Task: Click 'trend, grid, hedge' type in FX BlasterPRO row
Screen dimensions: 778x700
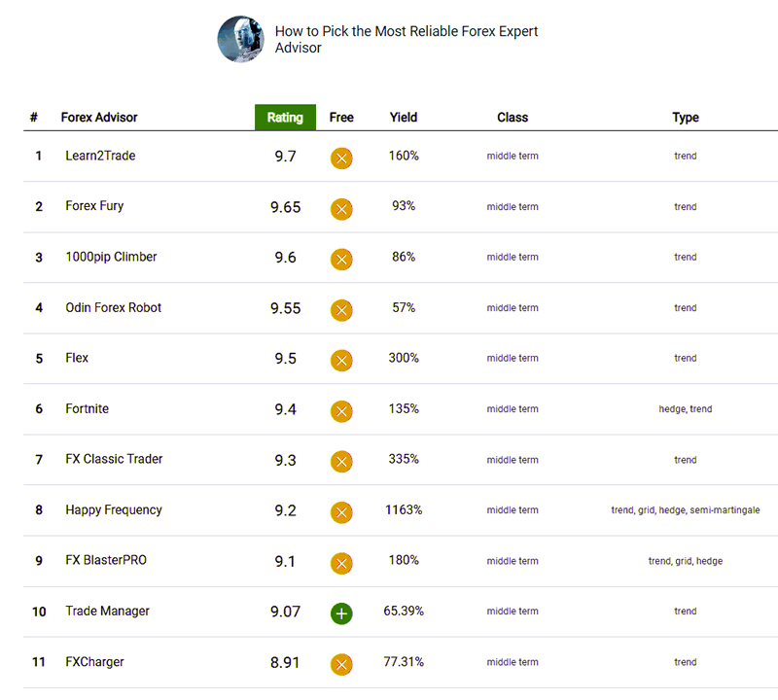Action: (686, 561)
